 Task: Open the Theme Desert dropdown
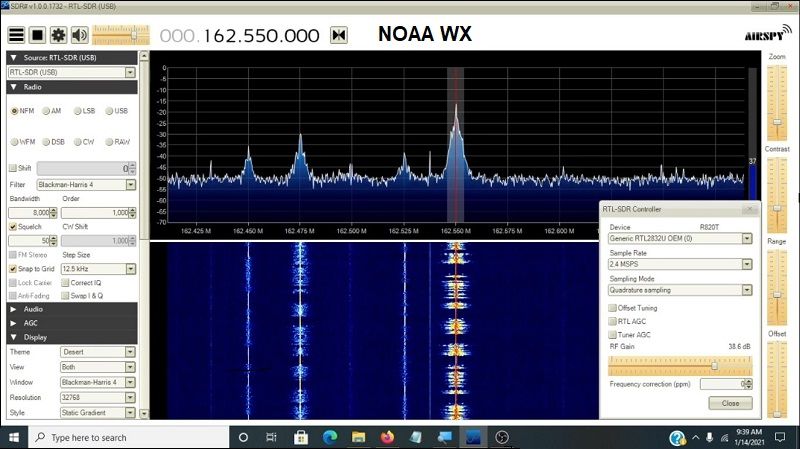(130, 352)
